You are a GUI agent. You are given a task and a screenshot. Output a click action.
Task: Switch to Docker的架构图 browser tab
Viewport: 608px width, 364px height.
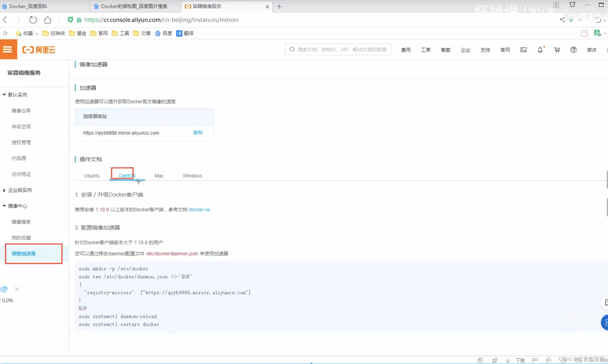coord(134,6)
